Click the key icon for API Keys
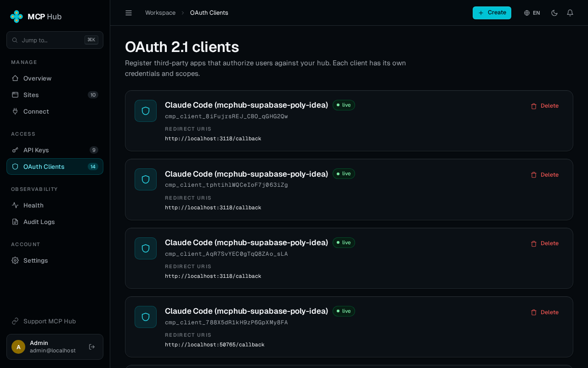The width and height of the screenshot is (588, 368). click(x=15, y=150)
